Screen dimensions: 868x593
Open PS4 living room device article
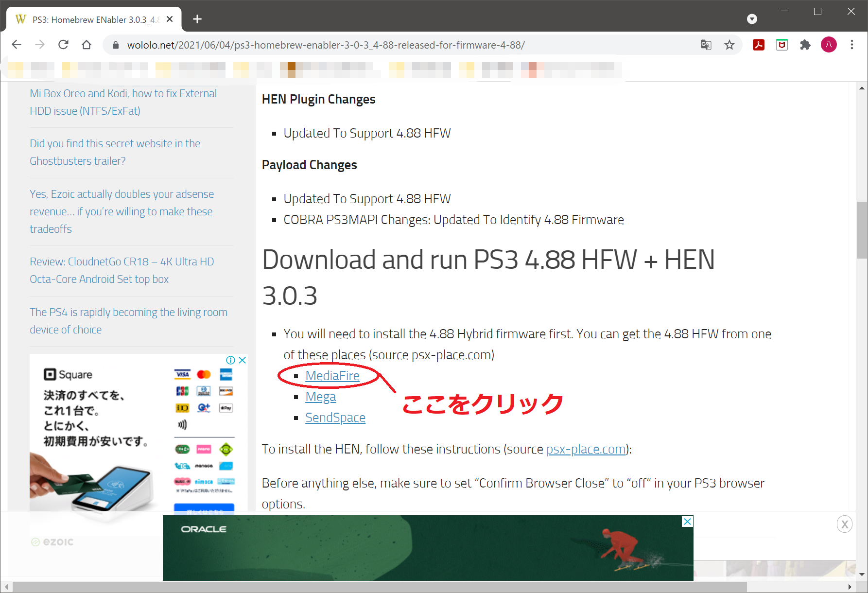point(129,321)
